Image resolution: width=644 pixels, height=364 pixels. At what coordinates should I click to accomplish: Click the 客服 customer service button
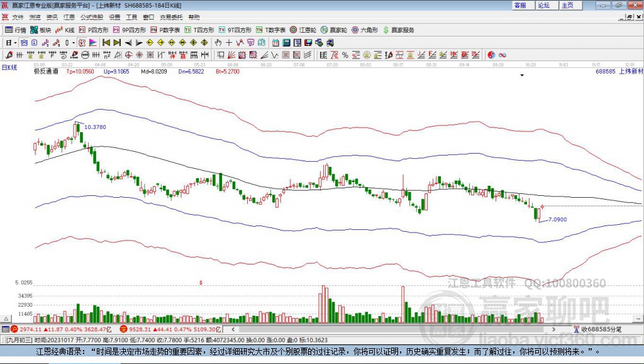523,5
